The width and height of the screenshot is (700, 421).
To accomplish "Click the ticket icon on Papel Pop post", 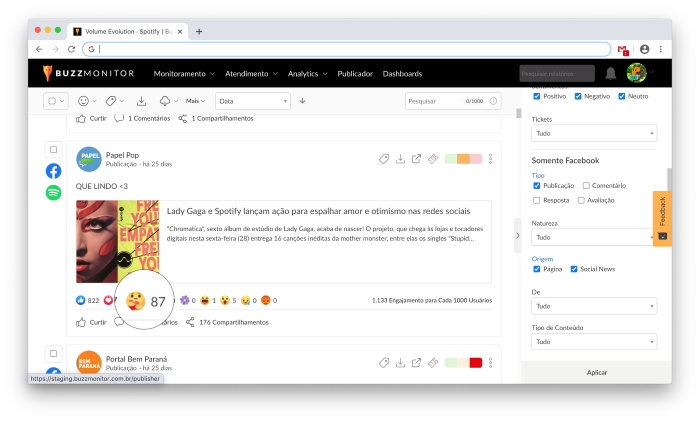I will point(432,159).
